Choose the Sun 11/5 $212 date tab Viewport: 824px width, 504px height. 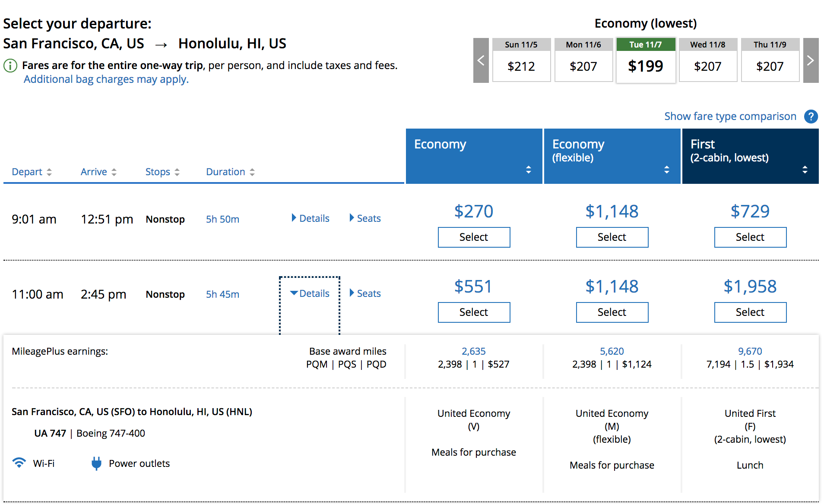[521, 60]
